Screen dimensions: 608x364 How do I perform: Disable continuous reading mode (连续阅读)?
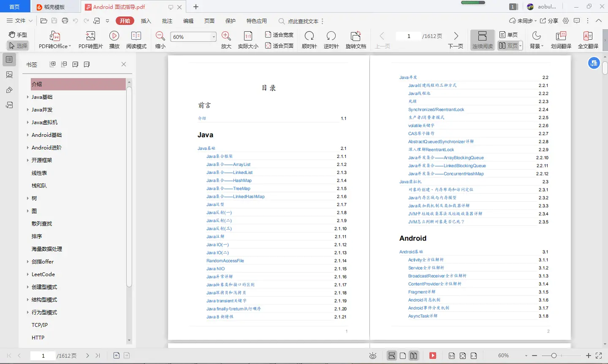(483, 39)
